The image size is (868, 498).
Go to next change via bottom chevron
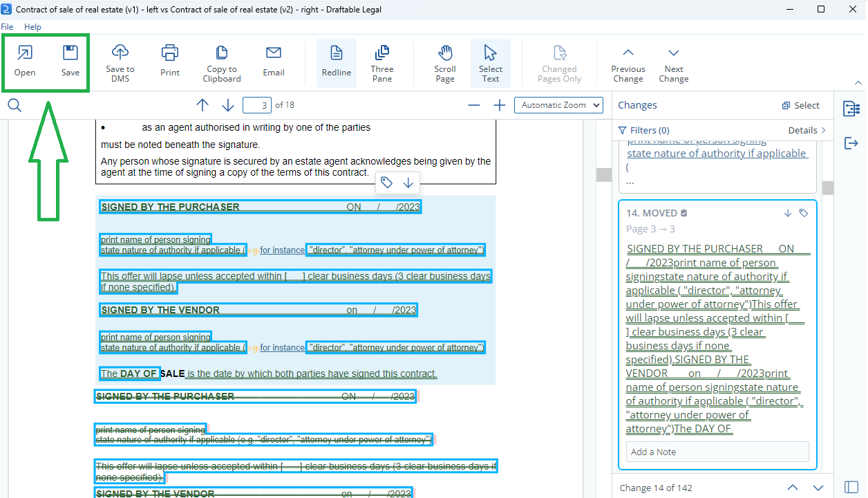tap(818, 488)
